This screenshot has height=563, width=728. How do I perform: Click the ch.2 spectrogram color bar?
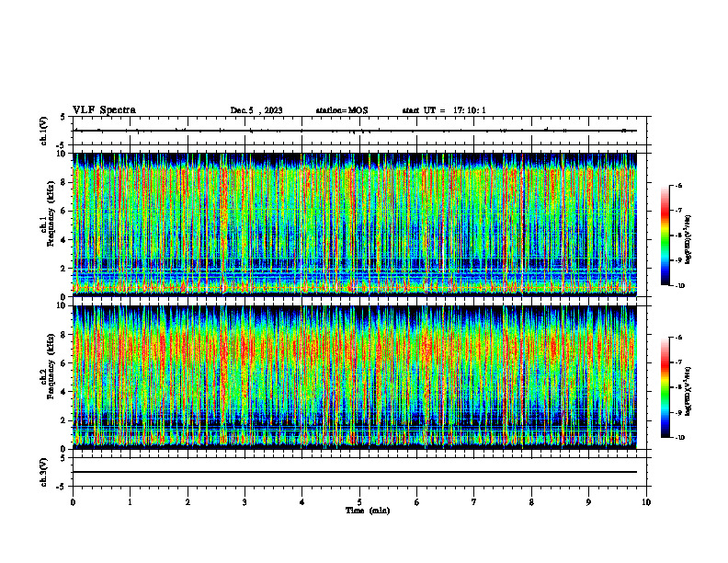[665, 387]
